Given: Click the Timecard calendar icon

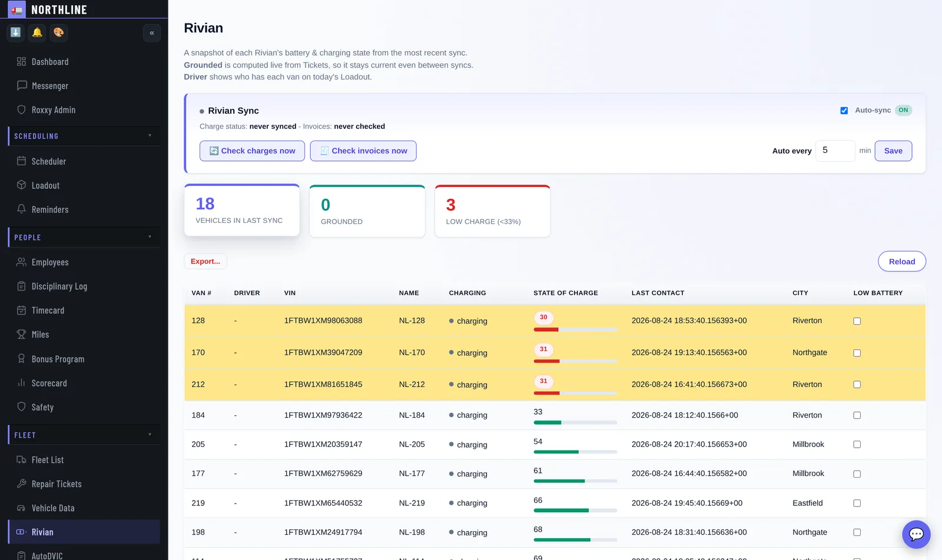Looking at the screenshot, I should coord(22,311).
